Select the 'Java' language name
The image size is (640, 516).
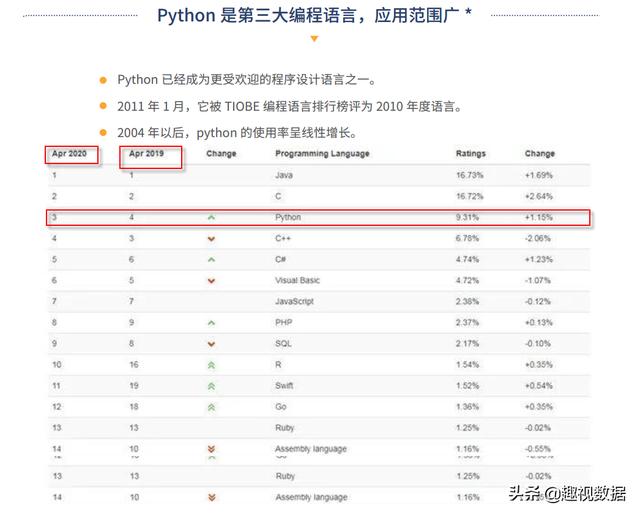pos(284,175)
